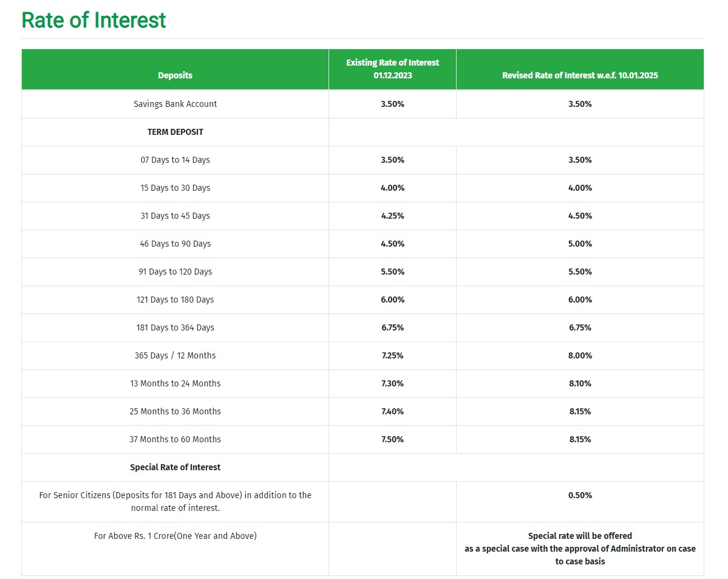
Task: Click the existing 7.50% rate for 37–60 months
Action: [x=392, y=439]
